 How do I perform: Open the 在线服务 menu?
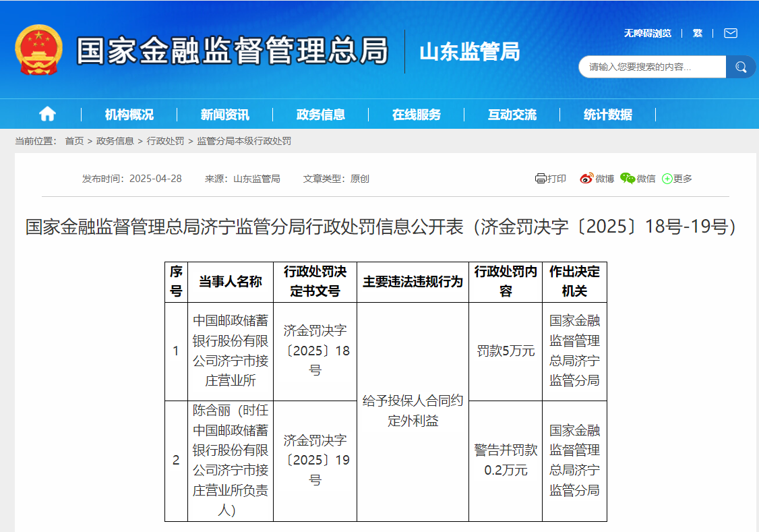pyautogui.click(x=417, y=115)
